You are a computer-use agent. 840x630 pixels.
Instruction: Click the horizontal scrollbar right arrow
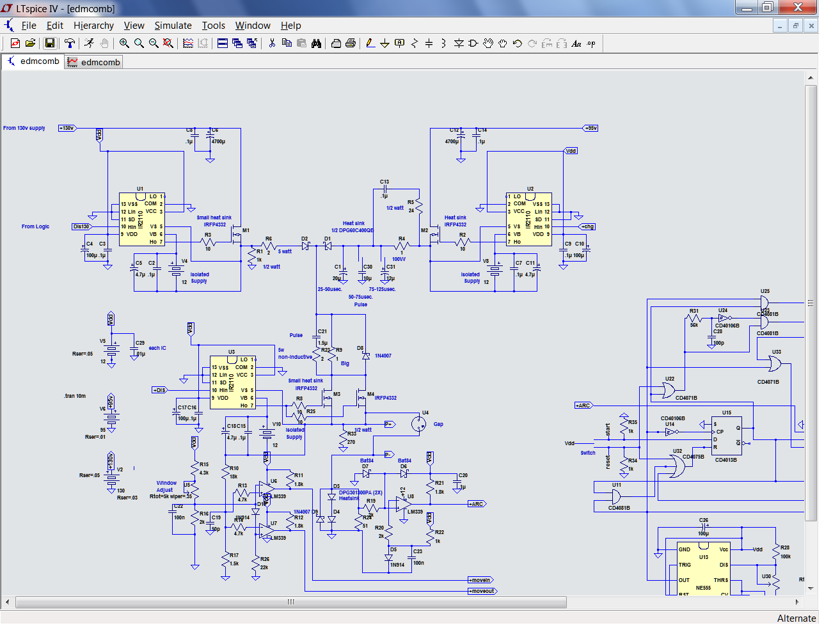coord(797,602)
